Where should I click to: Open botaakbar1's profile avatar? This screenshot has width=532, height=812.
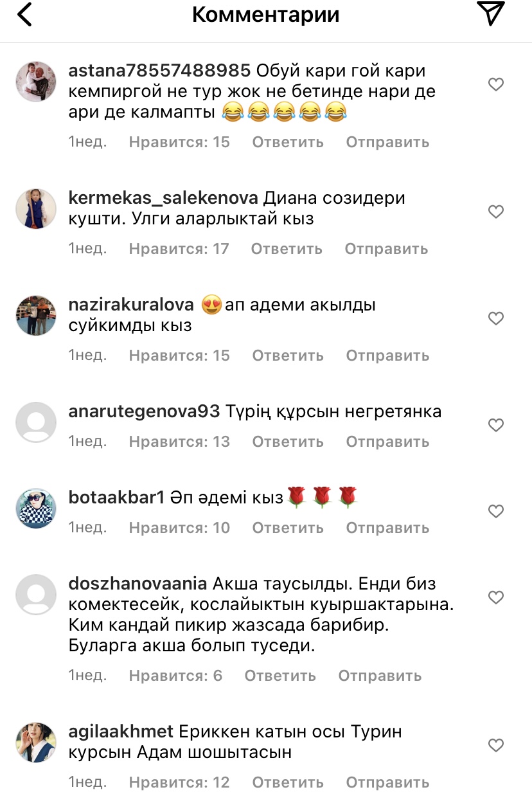coord(36,509)
